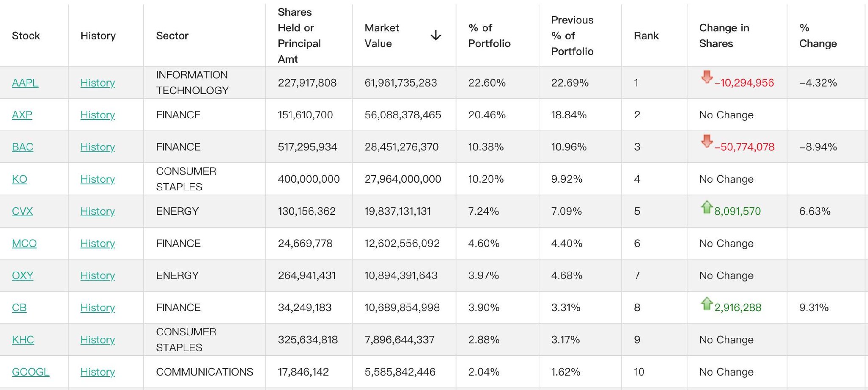
Task: Open History for AXP
Action: coord(97,115)
